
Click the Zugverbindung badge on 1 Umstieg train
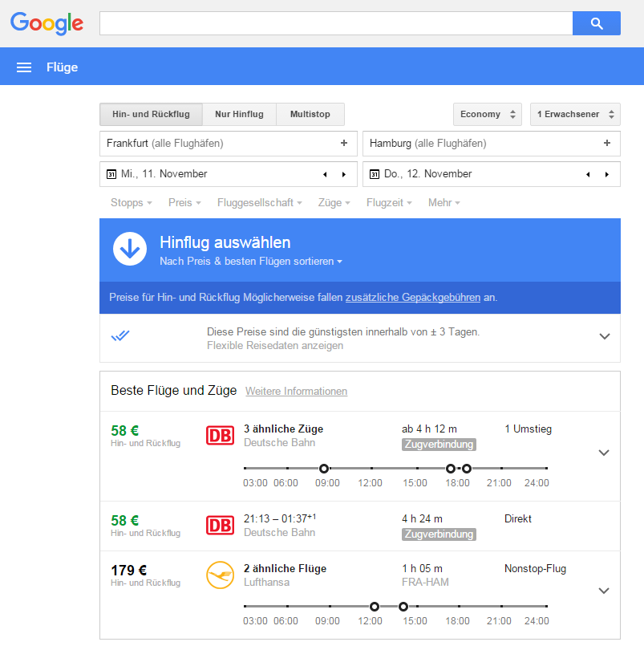click(x=439, y=445)
